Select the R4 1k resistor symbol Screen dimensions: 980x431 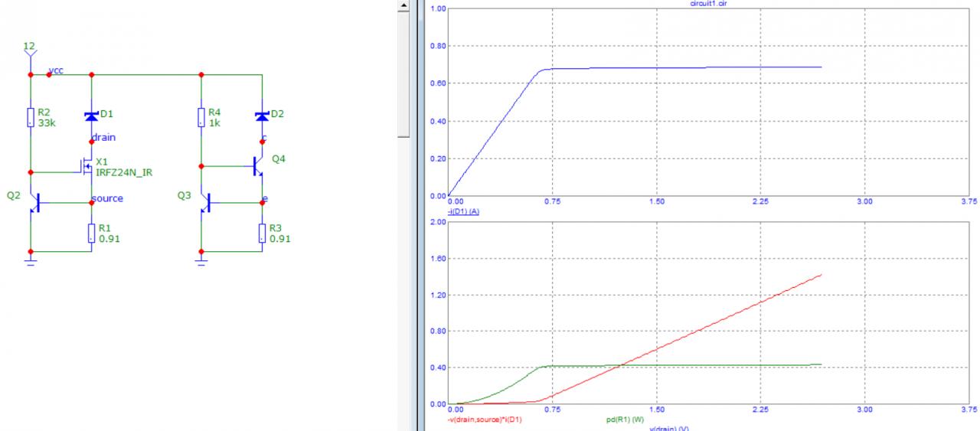201,117
